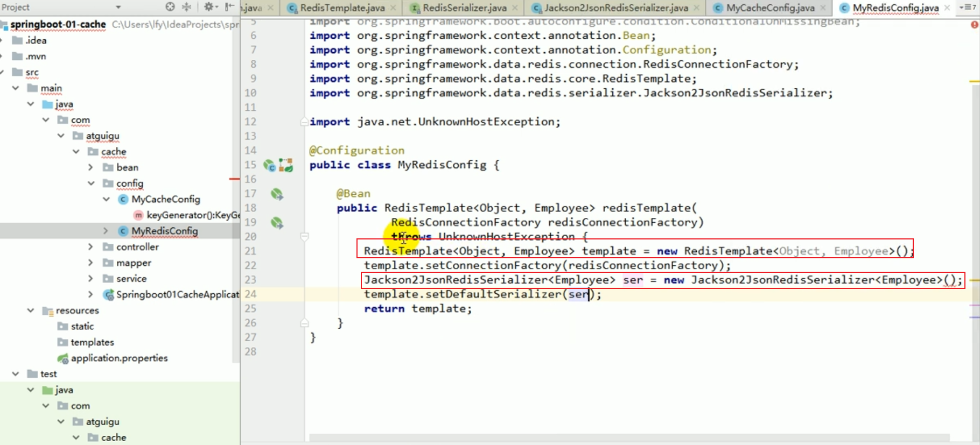This screenshot has height=445, width=980.
Task: Close the Jackson2JsonRedisSerializer.java tab
Action: (x=697, y=8)
